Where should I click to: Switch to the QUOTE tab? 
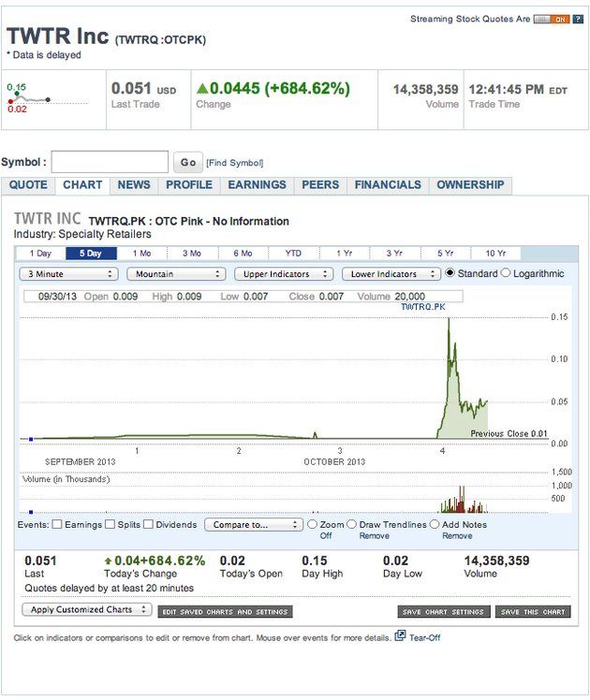[x=28, y=184]
